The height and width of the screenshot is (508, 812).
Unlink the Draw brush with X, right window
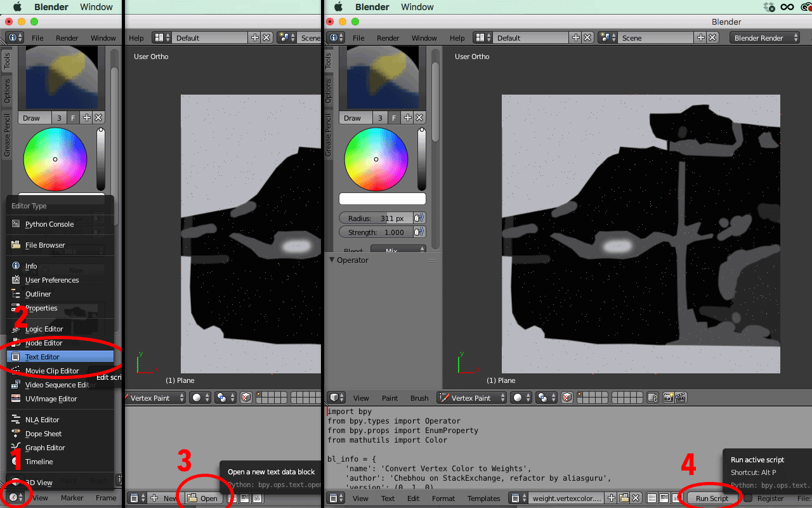(x=419, y=117)
